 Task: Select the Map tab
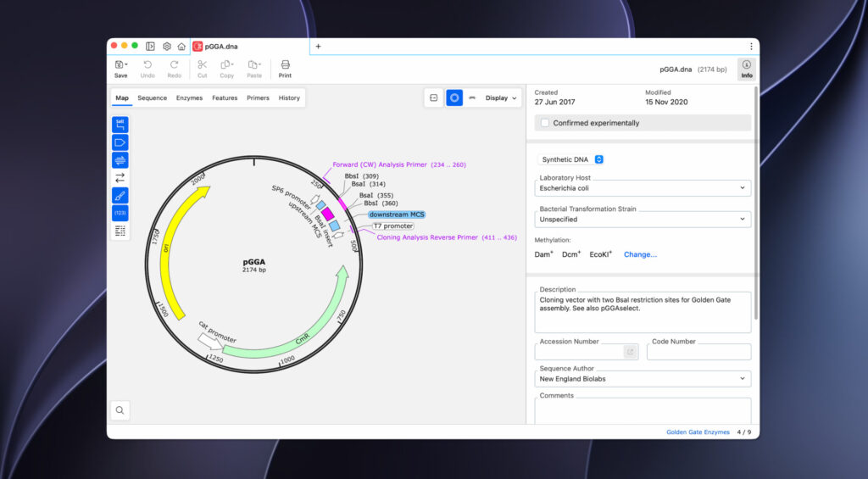click(122, 98)
